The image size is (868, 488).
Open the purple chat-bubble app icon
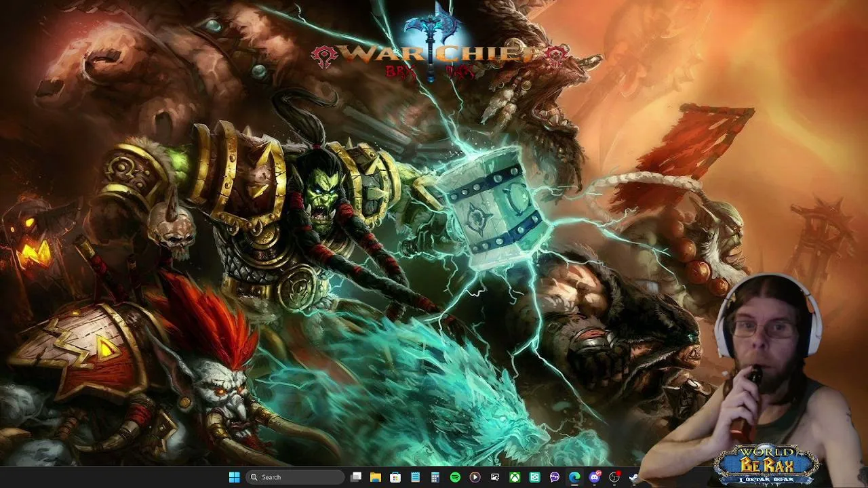click(x=555, y=477)
